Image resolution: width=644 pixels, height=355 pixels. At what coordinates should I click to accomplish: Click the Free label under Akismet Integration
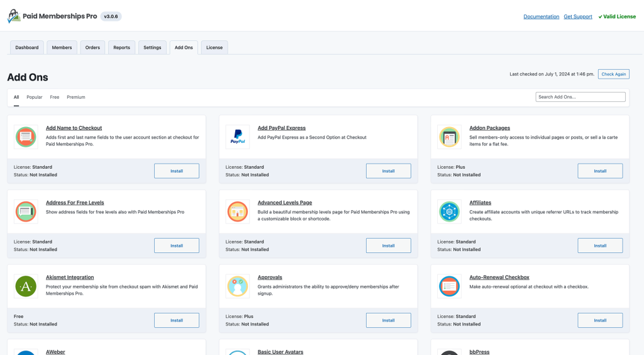pos(18,317)
